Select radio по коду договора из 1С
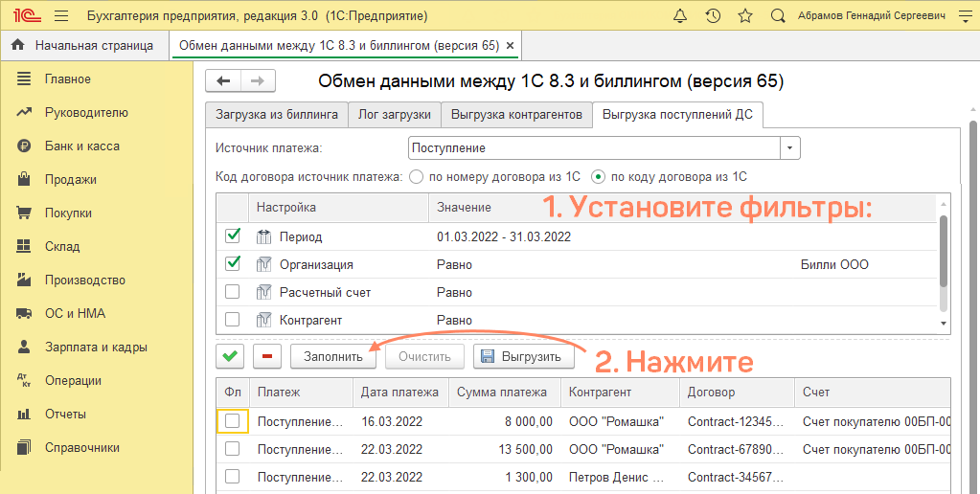Viewport: 980px width, 494px height. pyautogui.click(x=599, y=177)
